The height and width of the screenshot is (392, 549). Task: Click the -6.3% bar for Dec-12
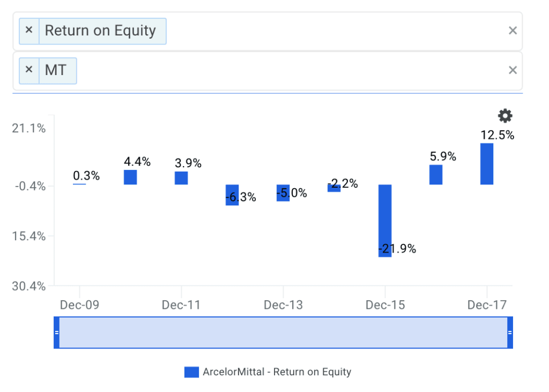click(232, 195)
